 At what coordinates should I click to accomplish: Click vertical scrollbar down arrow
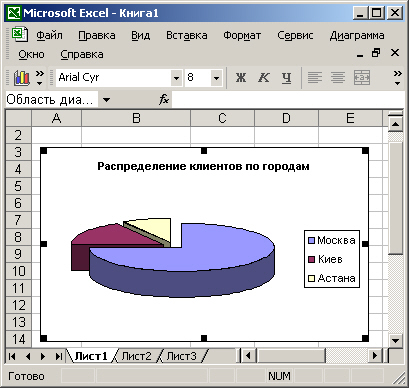(396, 341)
